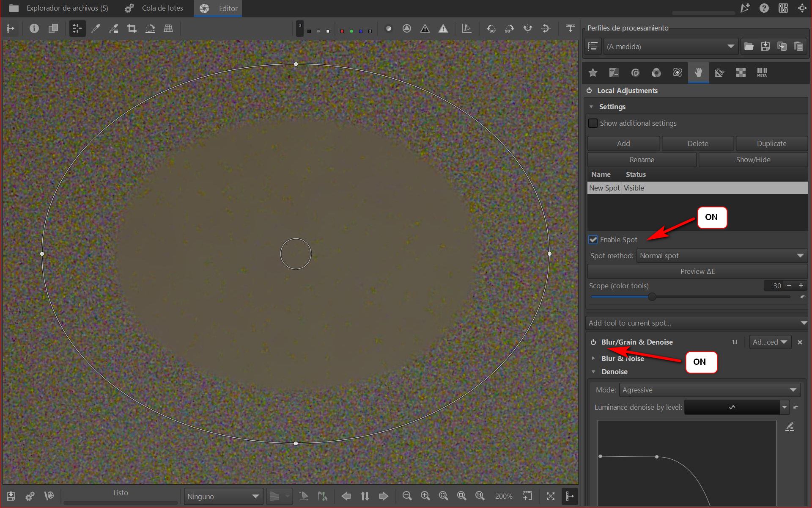Open the favorites star panel
812x508 pixels.
593,72
